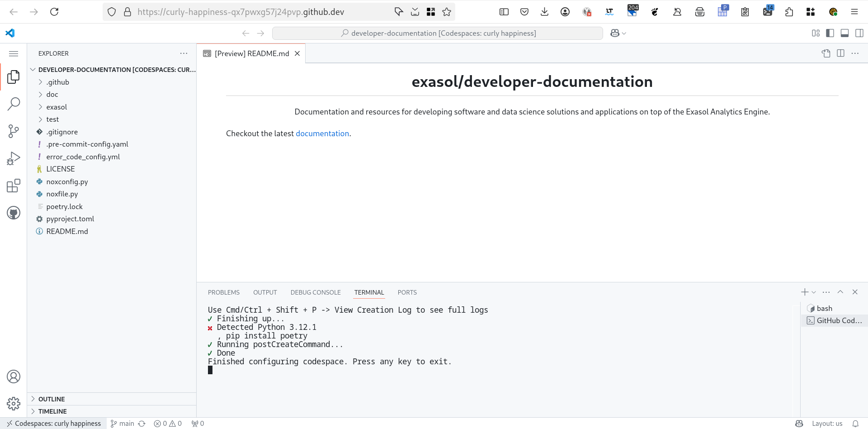Viewport: 868px width, 429px height.
Task: Open poetry.lock file
Action: tap(112, 206)
